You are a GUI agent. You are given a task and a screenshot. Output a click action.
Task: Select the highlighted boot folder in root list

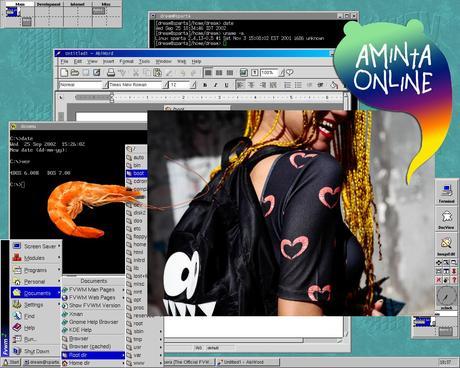coord(136,173)
